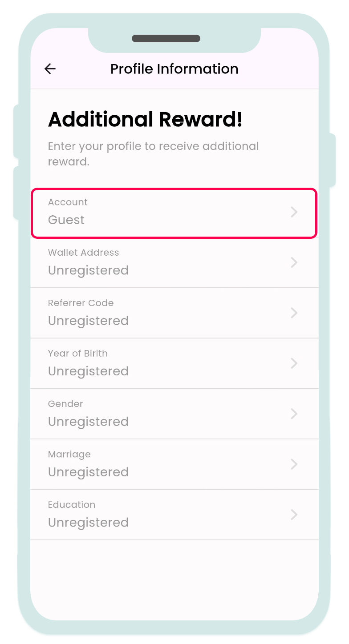
Task: Open the Account label entry
Action: 68,202
